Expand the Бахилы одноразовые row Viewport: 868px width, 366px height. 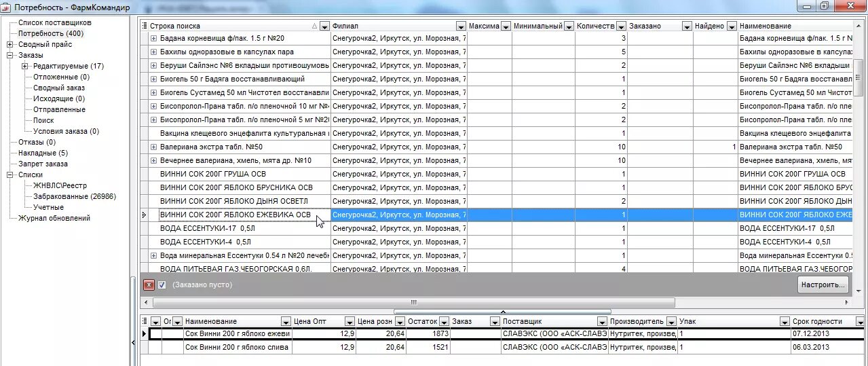[x=153, y=52]
